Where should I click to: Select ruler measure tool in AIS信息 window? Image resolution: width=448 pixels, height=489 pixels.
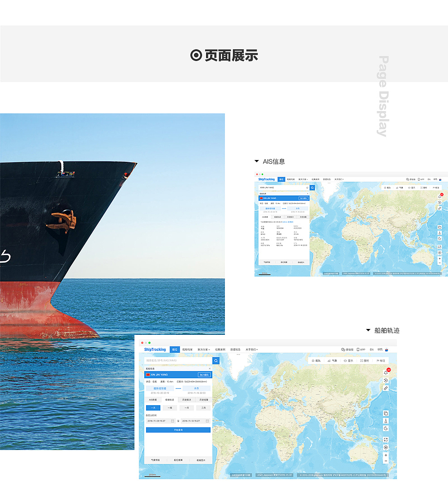(x=439, y=208)
